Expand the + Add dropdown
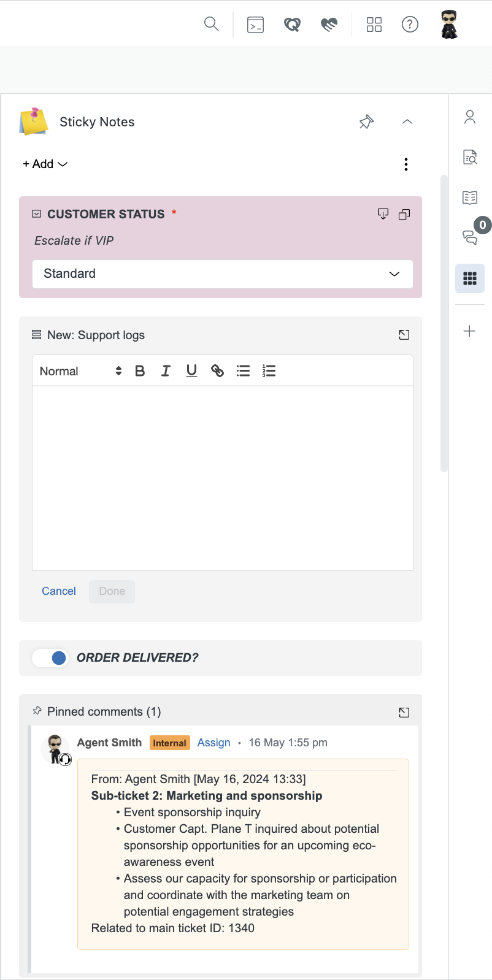492x980 pixels. point(45,164)
